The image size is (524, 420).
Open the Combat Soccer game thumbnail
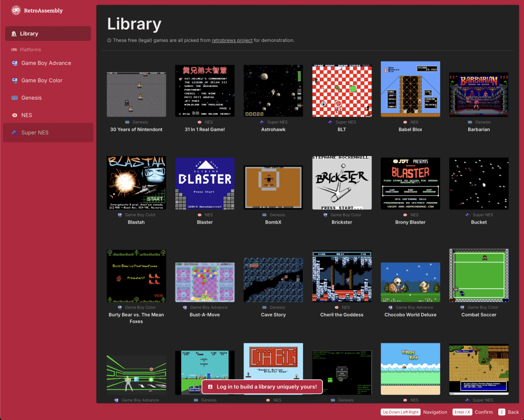click(478, 275)
